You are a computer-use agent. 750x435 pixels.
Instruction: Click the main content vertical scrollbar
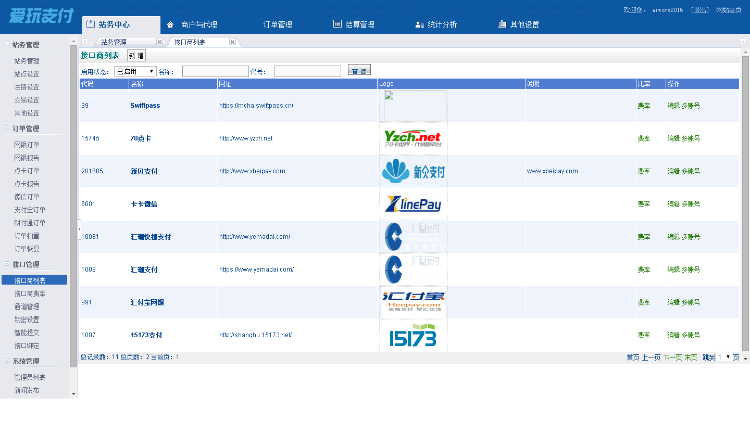(745, 203)
